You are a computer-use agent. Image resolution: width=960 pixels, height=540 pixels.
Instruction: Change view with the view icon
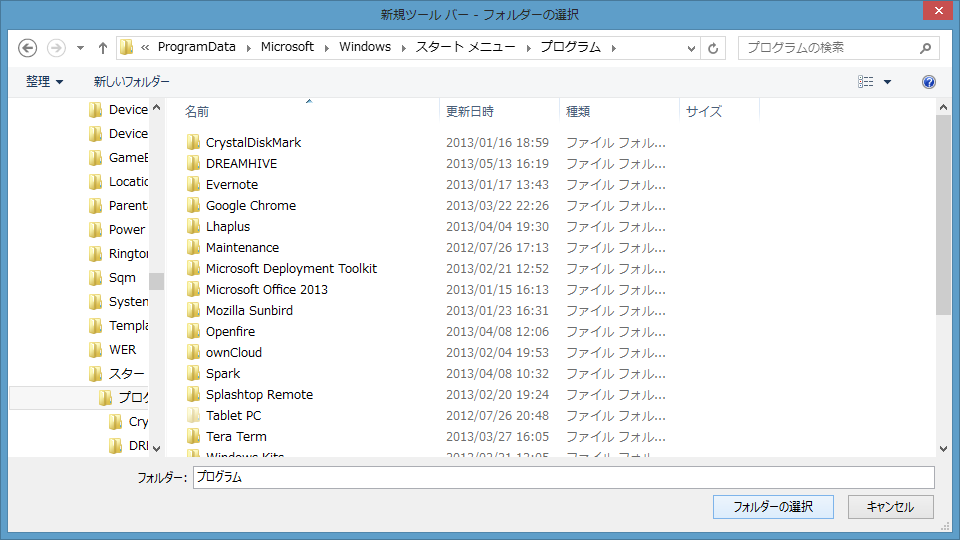866,81
